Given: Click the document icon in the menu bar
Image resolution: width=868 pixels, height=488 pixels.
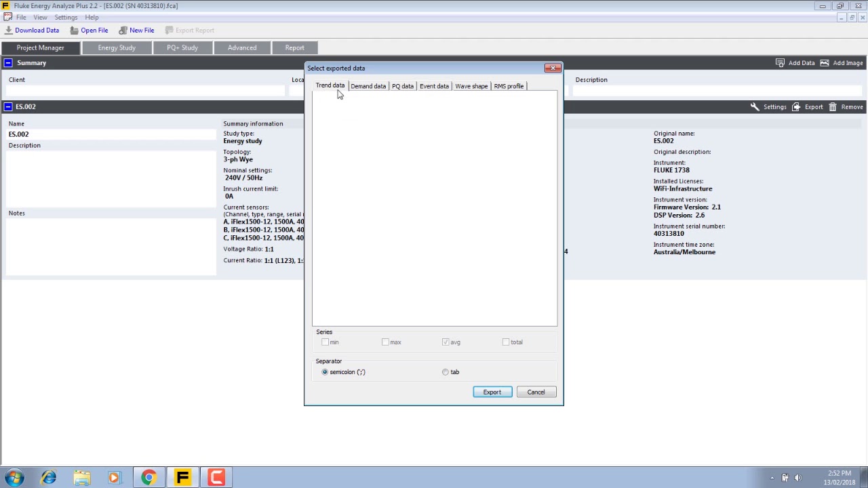Looking at the screenshot, I should (x=7, y=18).
